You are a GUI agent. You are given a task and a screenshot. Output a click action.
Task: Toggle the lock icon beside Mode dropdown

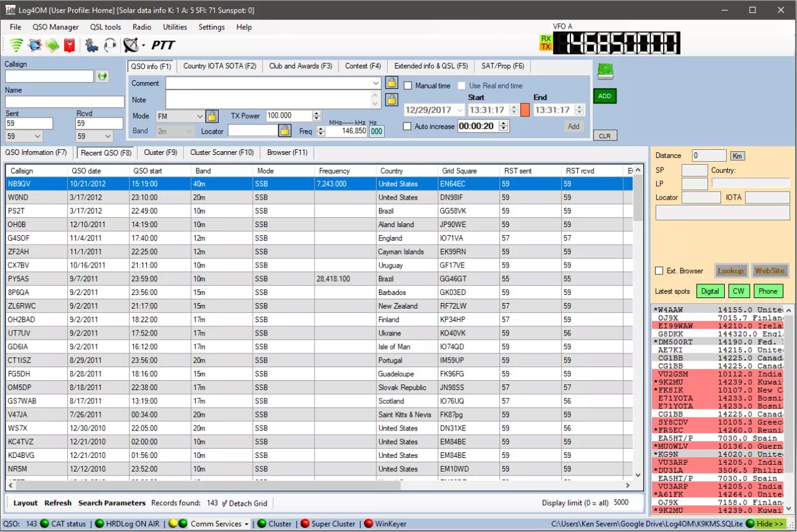pyautogui.click(x=212, y=116)
